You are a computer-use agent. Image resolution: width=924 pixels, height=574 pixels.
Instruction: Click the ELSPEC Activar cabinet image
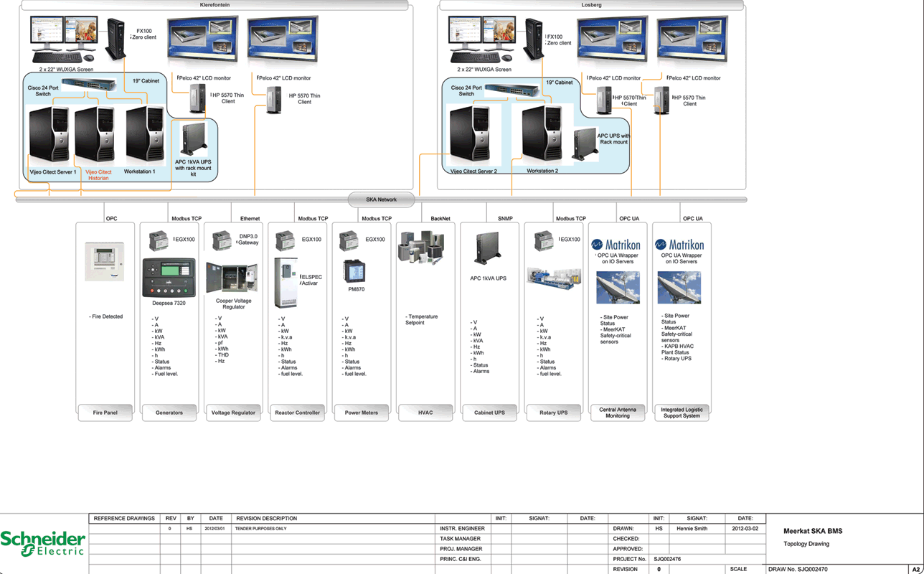[x=286, y=283]
